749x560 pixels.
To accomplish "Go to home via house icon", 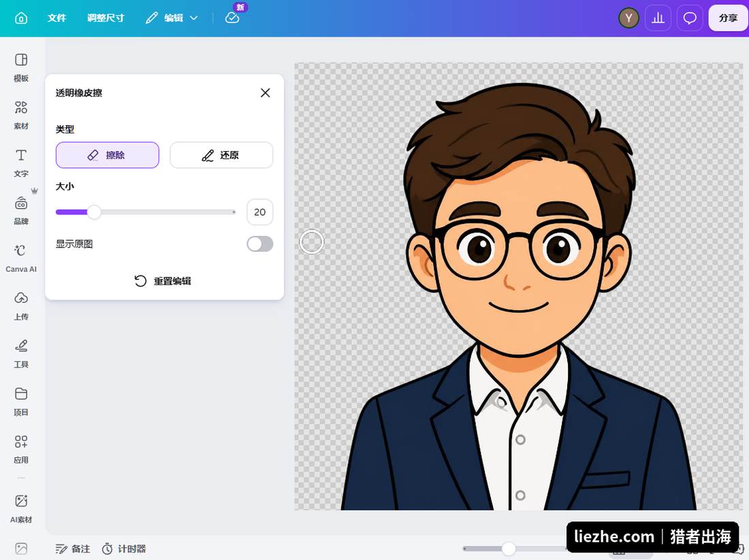I will point(21,18).
